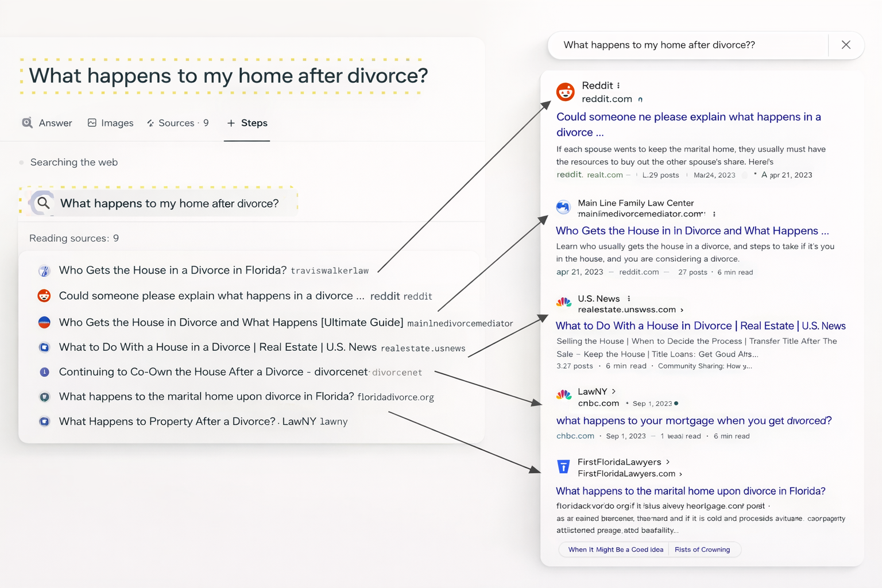The image size is (882, 588).
Task: Click the Reddit favicon in the sources list
Action: point(44,296)
